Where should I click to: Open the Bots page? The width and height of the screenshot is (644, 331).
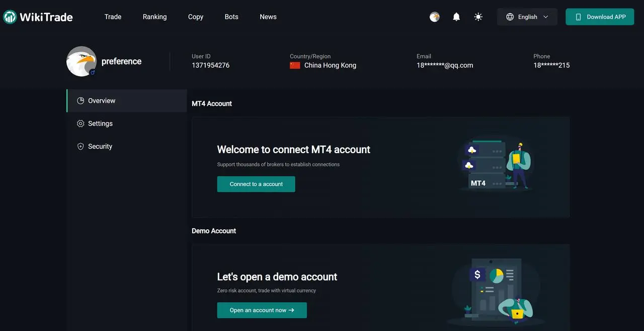231,17
